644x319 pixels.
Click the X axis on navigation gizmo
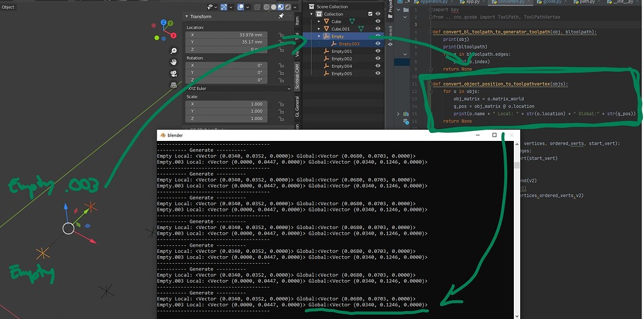173,35
